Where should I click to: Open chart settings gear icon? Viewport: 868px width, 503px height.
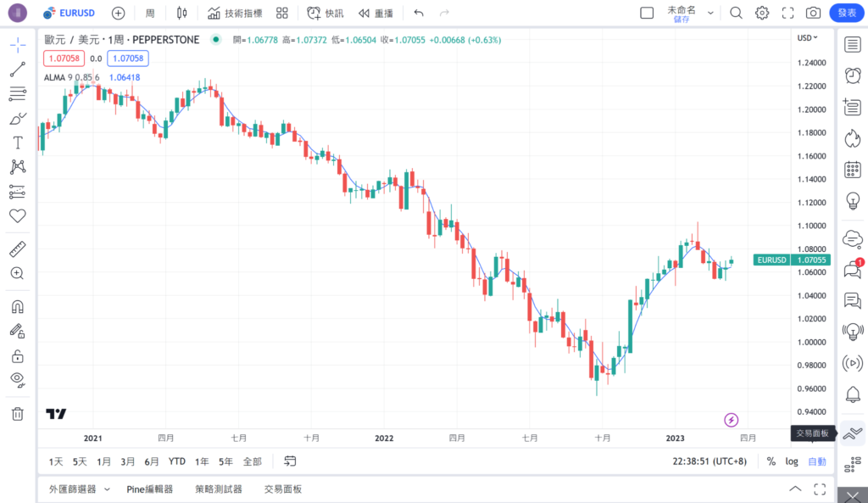(x=762, y=13)
